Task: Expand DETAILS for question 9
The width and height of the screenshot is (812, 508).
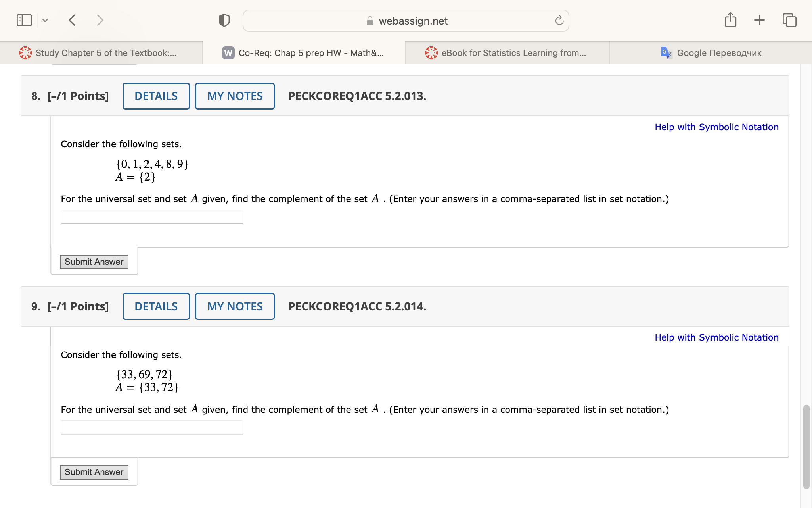Action: click(x=156, y=306)
